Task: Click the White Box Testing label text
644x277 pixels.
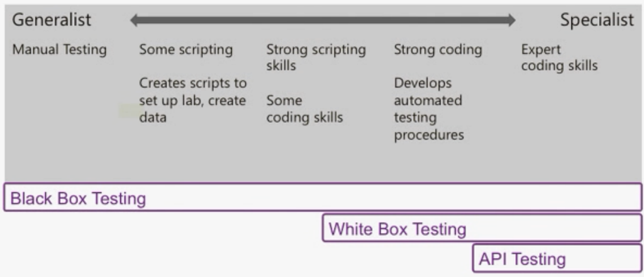Action: (397, 229)
